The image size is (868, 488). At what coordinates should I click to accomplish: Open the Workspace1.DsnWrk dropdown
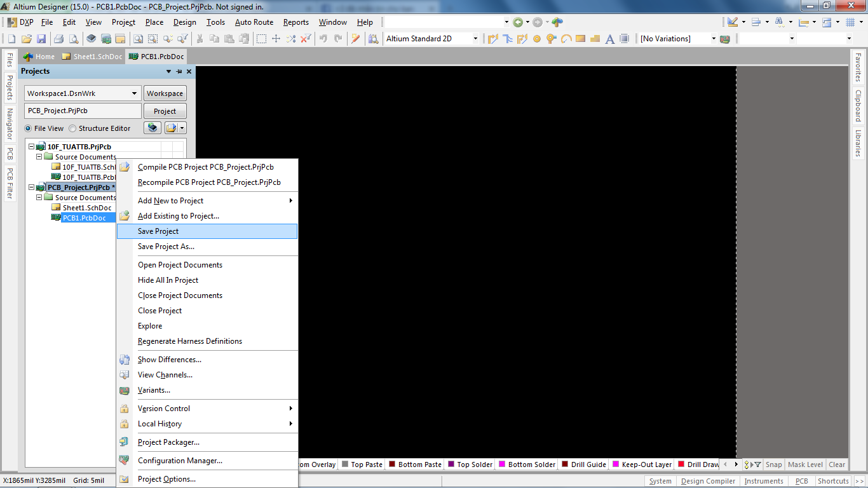click(134, 93)
